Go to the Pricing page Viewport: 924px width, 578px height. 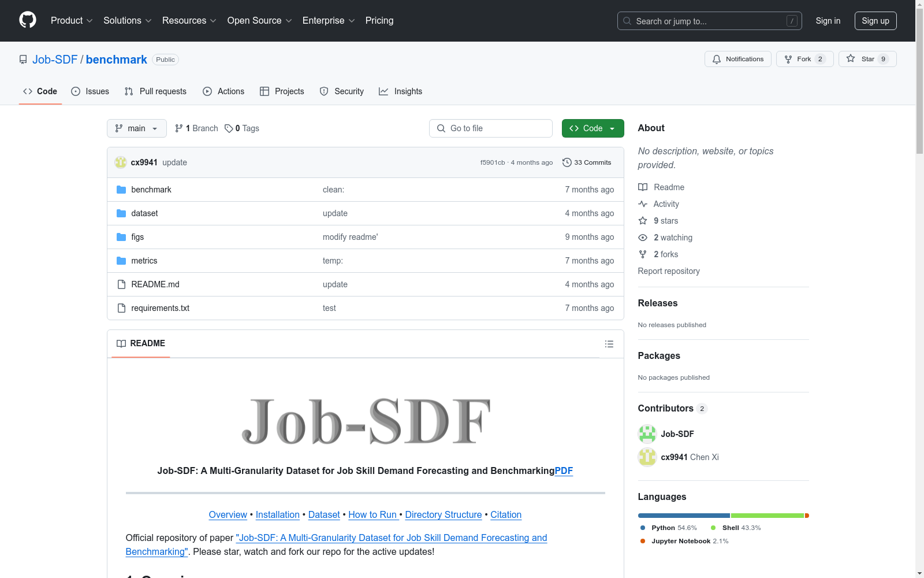point(379,20)
